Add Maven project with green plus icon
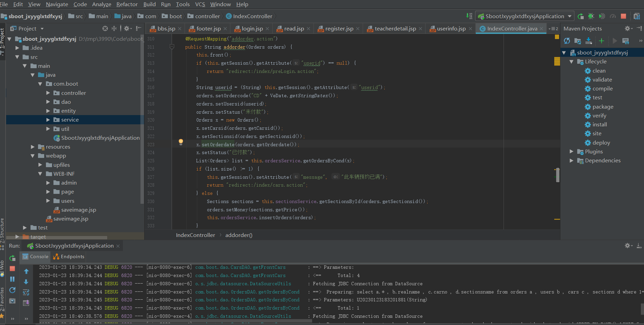 601,41
